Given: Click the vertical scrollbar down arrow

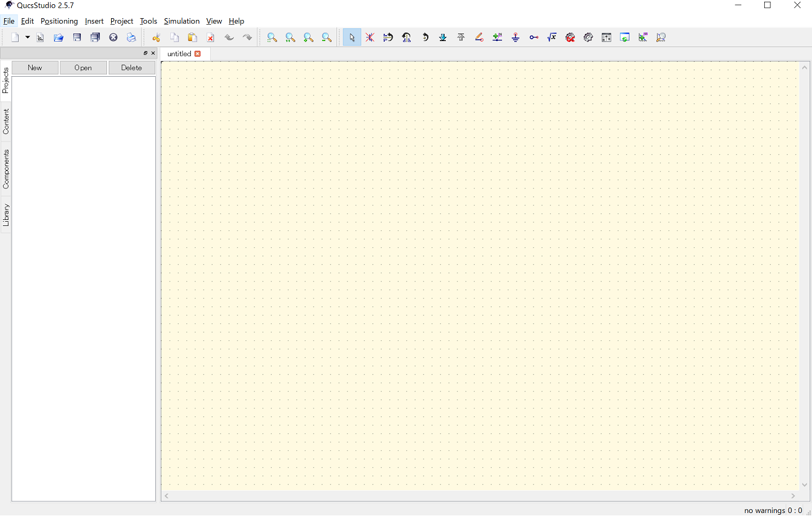Looking at the screenshot, I should tap(804, 485).
